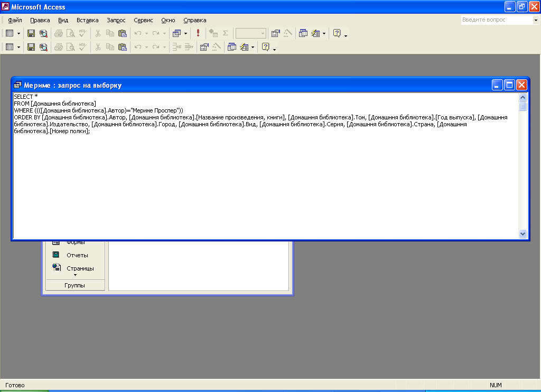
Task: Click the 'Введите вопрос' help question field
Action: [497, 20]
